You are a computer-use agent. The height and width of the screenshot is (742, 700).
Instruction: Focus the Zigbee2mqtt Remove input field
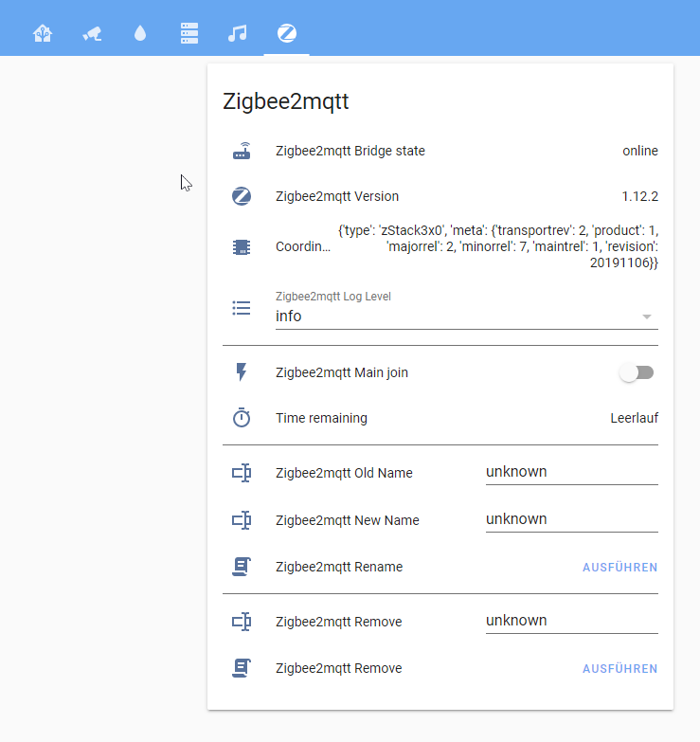pyautogui.click(x=572, y=621)
